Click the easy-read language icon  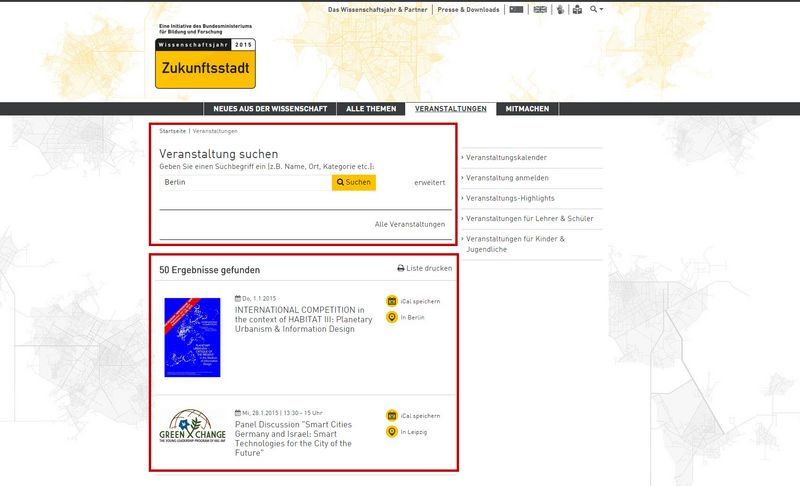click(577, 9)
